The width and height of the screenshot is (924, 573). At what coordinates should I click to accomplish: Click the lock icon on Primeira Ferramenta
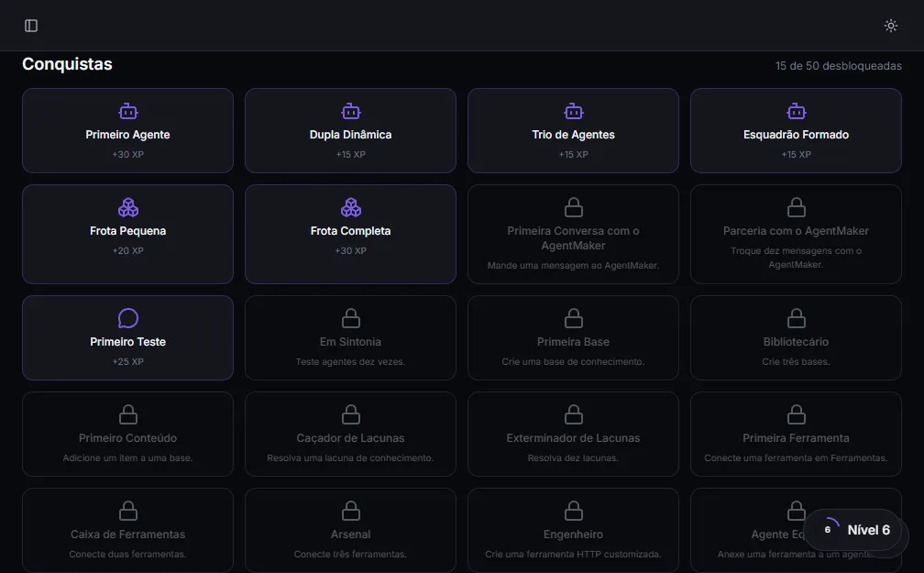(796, 414)
